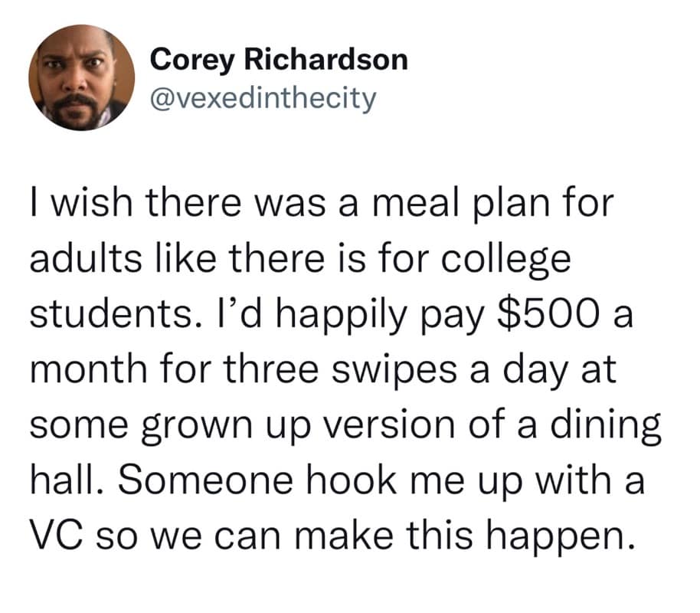Click the "$500" amount in the tweet
This screenshot has width=700, height=613.
click(545, 316)
